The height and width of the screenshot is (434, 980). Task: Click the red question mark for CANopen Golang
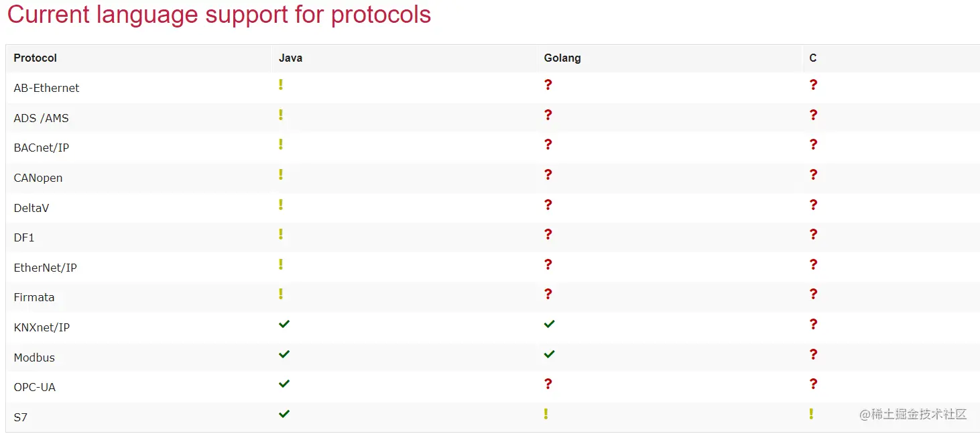click(548, 175)
